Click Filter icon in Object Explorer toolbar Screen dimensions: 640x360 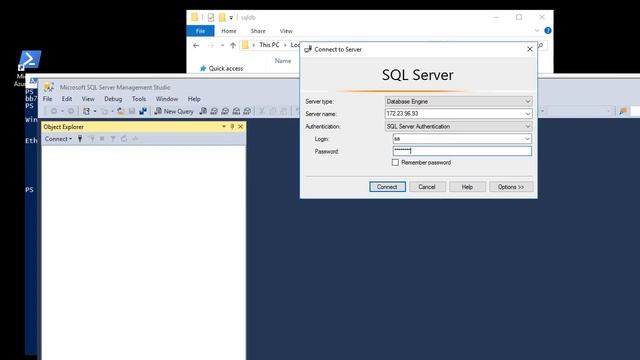pos(113,139)
